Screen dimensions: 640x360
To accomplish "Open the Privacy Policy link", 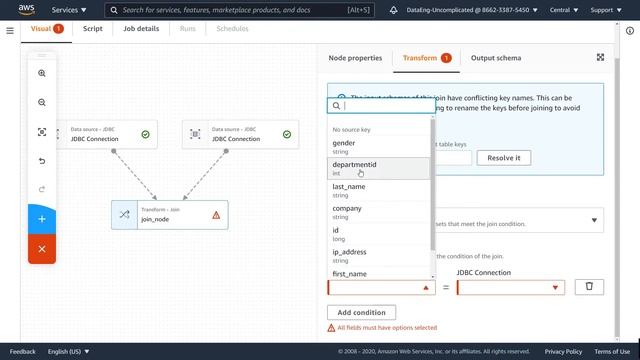I will click(x=563, y=351).
